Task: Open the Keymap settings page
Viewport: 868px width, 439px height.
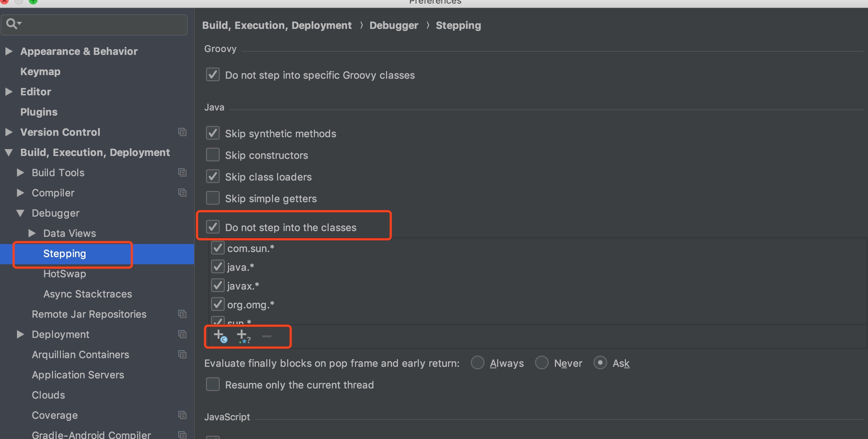Action: point(40,71)
